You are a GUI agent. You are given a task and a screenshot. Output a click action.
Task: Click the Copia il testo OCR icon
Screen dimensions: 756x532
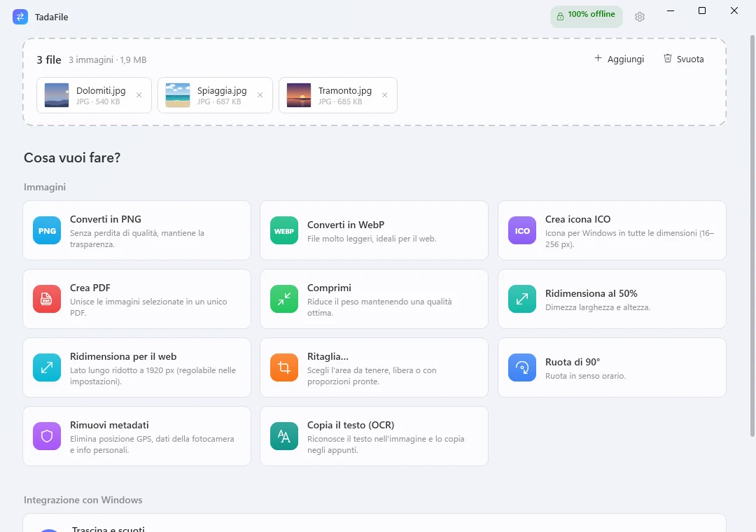284,436
